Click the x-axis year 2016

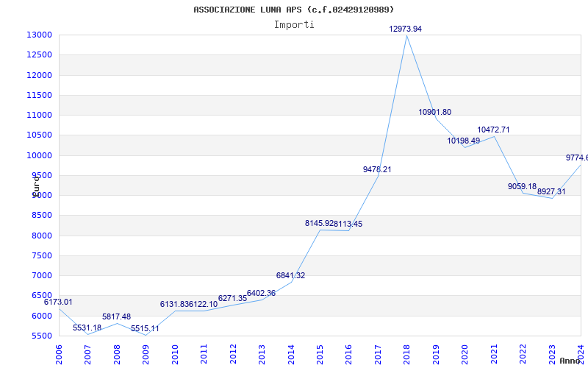click(x=348, y=355)
